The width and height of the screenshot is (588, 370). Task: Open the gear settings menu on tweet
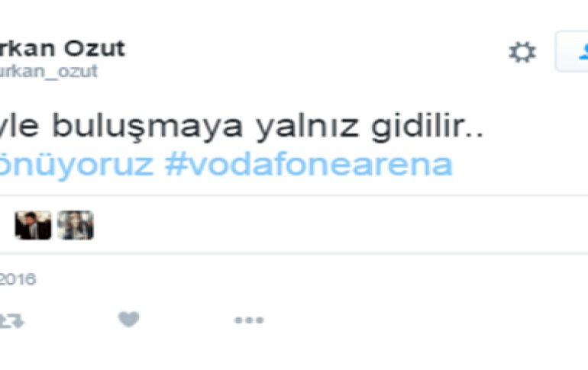pyautogui.click(x=522, y=52)
